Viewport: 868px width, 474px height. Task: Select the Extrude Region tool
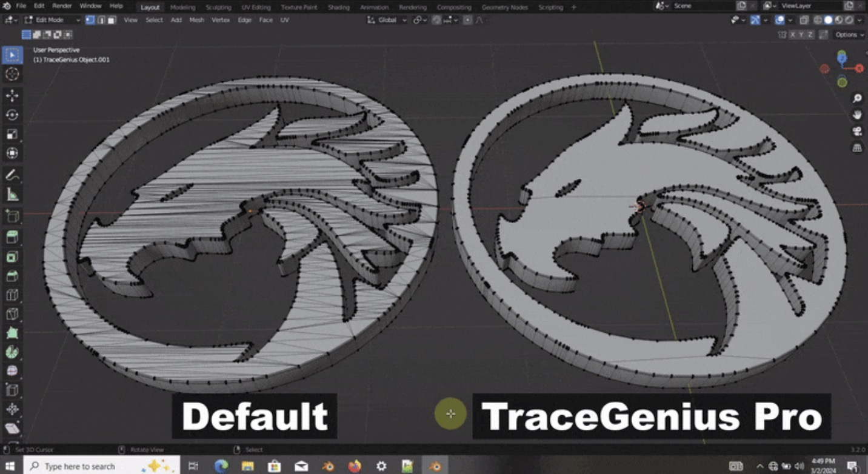pos(12,237)
